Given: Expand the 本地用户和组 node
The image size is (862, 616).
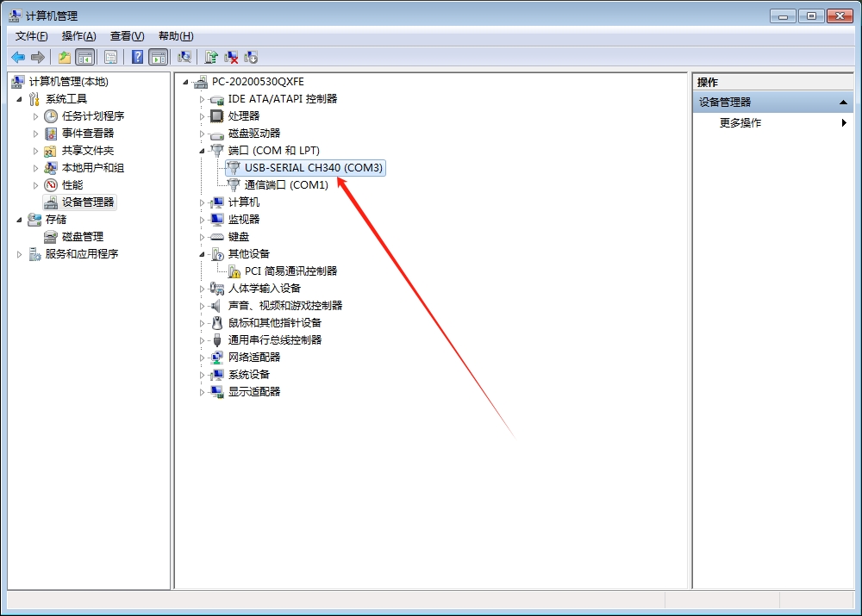Looking at the screenshot, I should pyautogui.click(x=35, y=168).
